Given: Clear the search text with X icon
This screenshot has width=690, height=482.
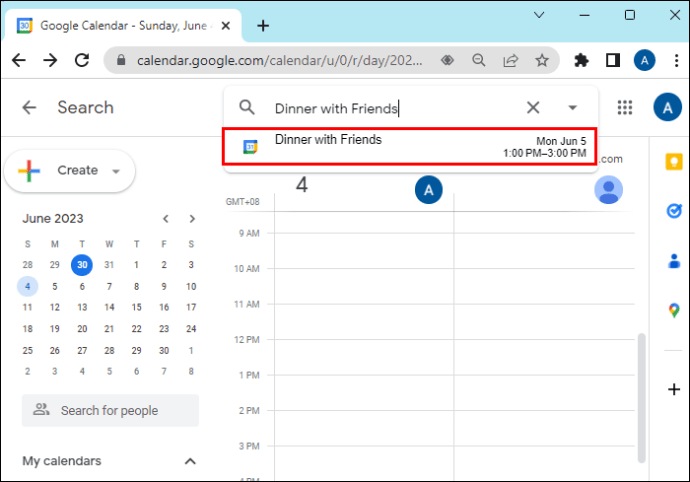Looking at the screenshot, I should (x=533, y=108).
